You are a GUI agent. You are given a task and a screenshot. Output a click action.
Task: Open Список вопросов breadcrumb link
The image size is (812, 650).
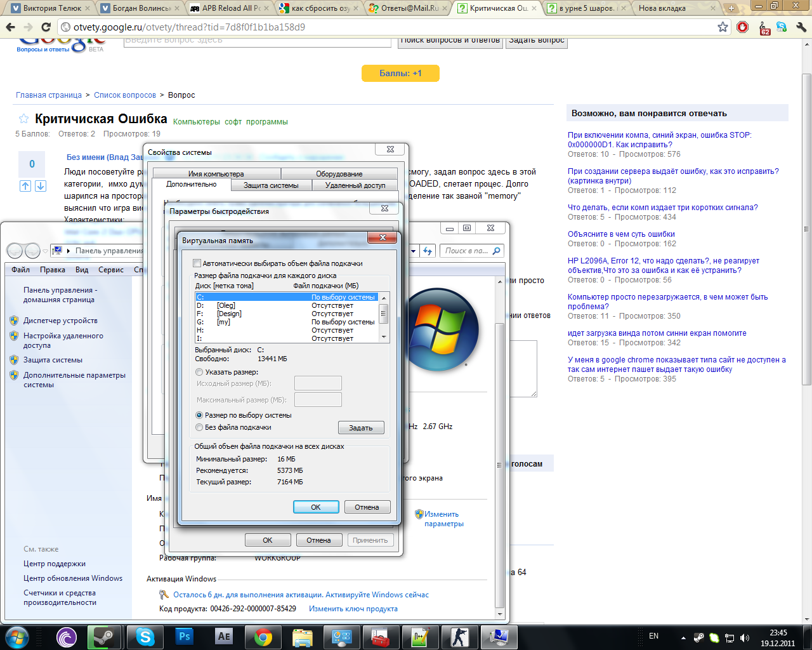click(125, 95)
